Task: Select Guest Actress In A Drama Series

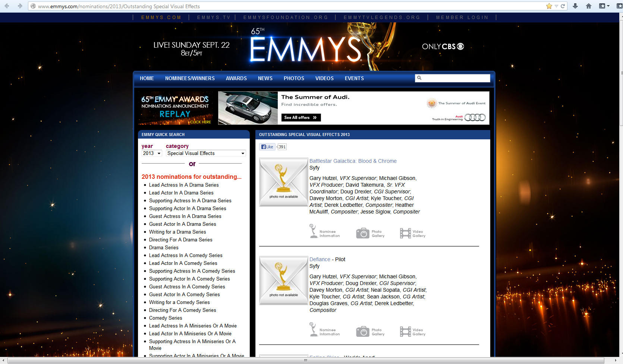Action: [185, 216]
